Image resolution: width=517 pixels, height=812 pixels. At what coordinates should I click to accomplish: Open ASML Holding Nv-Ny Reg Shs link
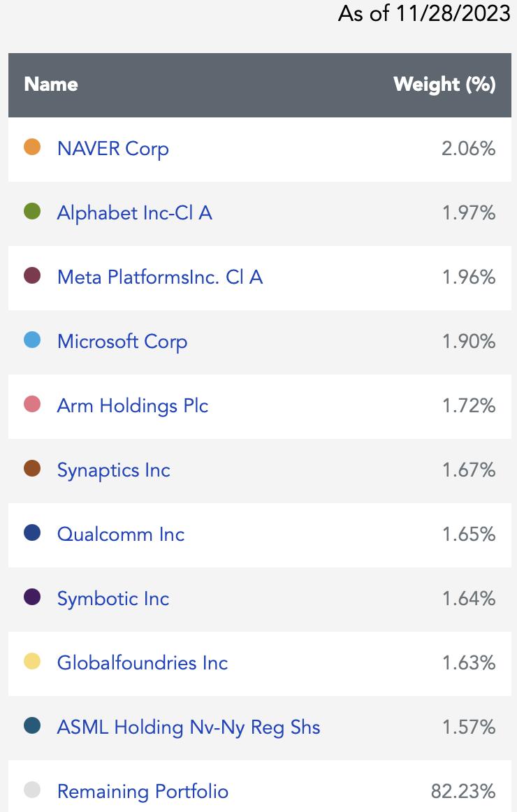[189, 727]
